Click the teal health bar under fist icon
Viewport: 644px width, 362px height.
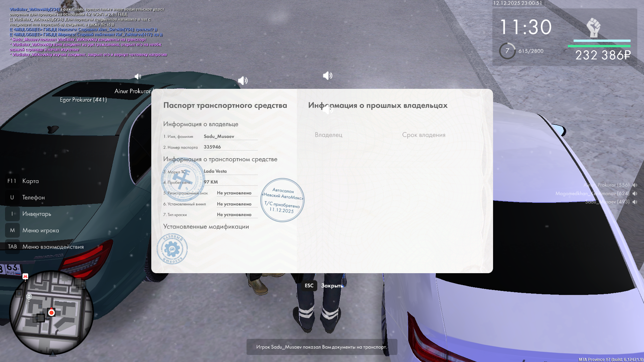602,41
